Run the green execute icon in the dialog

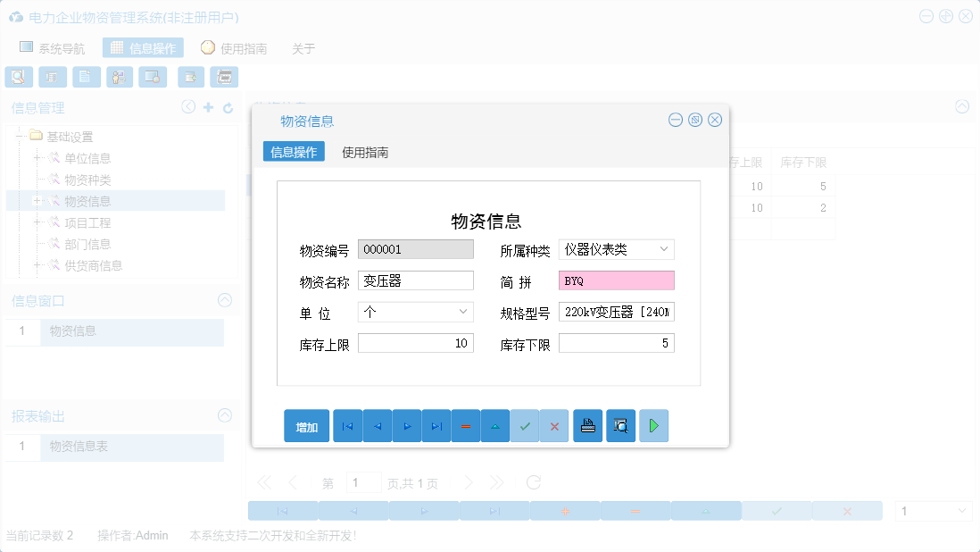pyautogui.click(x=653, y=426)
